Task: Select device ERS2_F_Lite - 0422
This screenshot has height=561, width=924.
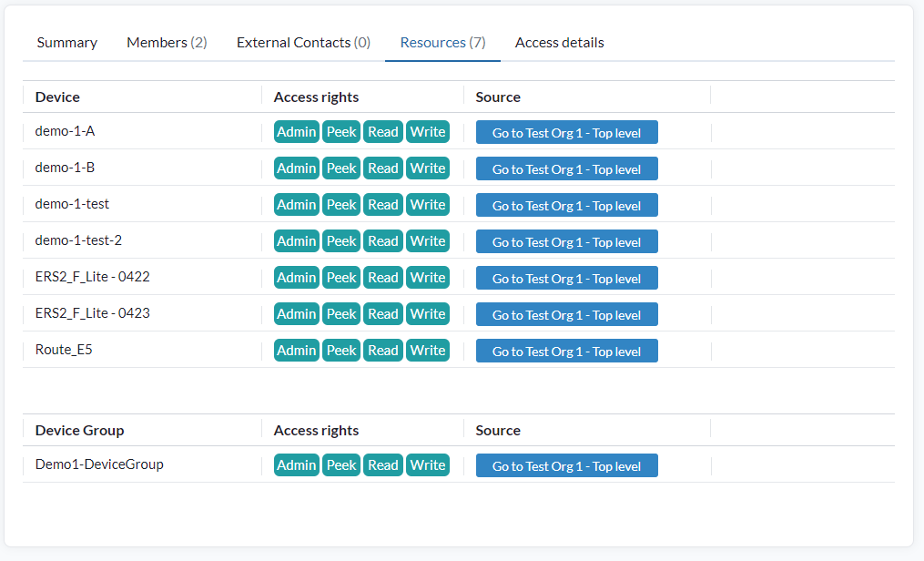Action: [x=93, y=277]
